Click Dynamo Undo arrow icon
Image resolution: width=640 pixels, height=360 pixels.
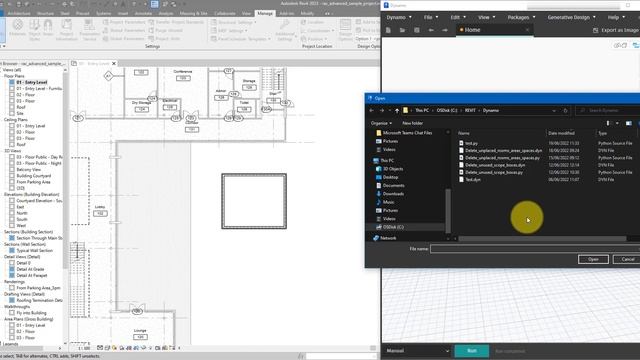431,30
